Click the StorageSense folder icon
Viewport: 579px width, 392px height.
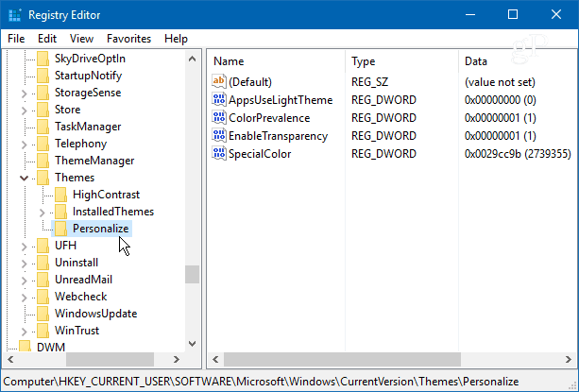point(43,93)
